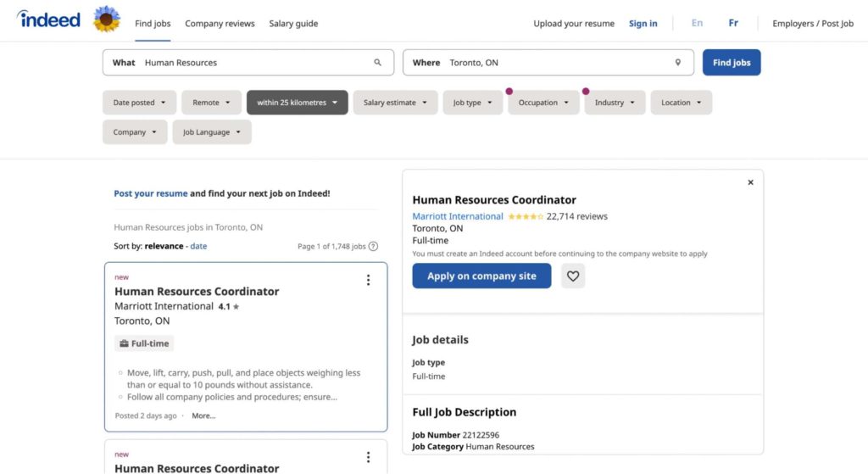The height and width of the screenshot is (474, 868).
Task: Click Marriott star rating in details panel
Action: tap(526, 216)
